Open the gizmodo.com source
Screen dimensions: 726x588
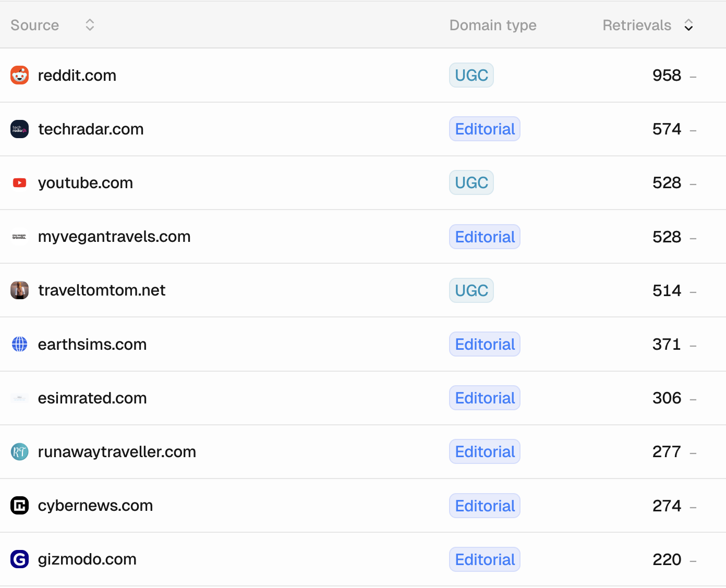point(87,559)
